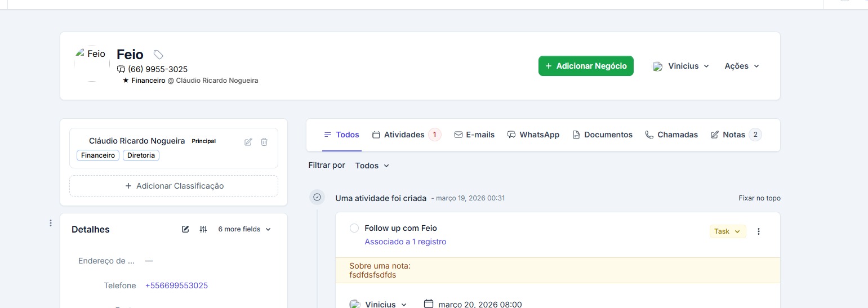Click the tag icon next to Feio
868x308 pixels.
pos(159,55)
